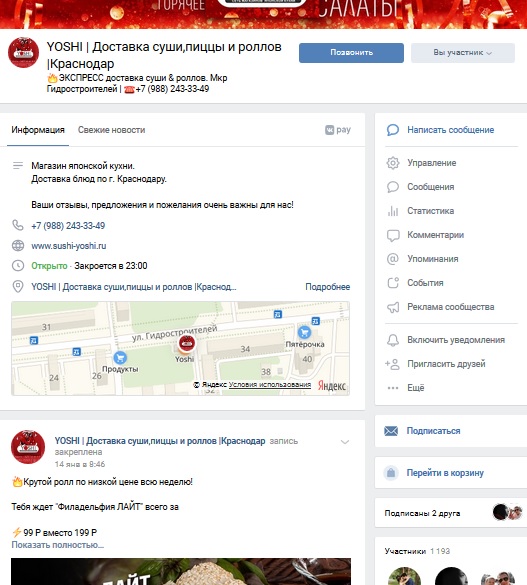This screenshot has height=585, width=527.
Task: Open События in the side menu
Action: (x=425, y=283)
